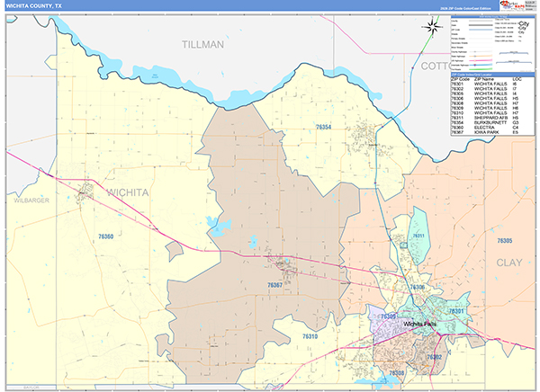The height and width of the screenshot is (392, 540).
Task: Click the 76310 ZIP label on the map
Action: tap(310, 336)
